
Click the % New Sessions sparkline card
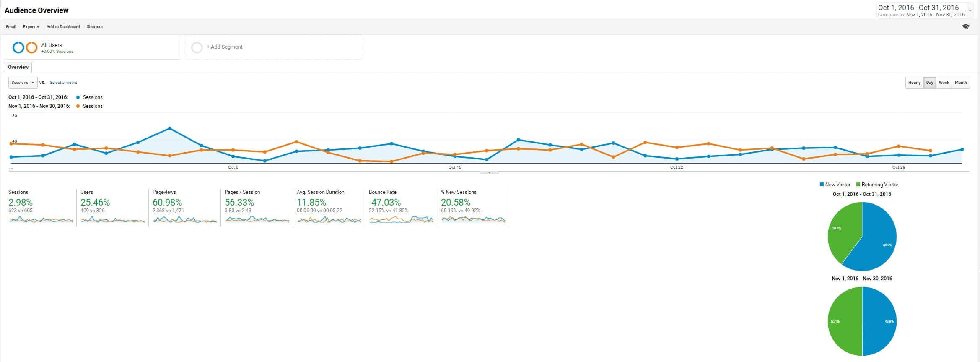click(x=473, y=207)
